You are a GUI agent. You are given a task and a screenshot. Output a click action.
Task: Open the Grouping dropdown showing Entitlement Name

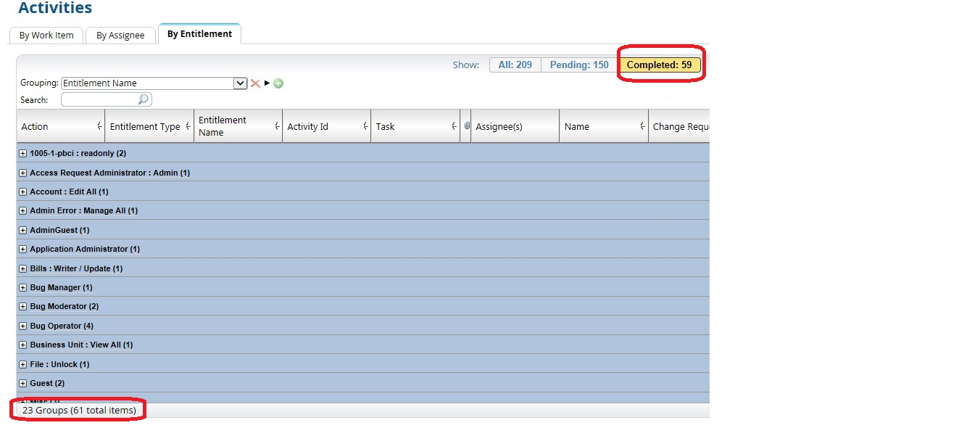[240, 83]
